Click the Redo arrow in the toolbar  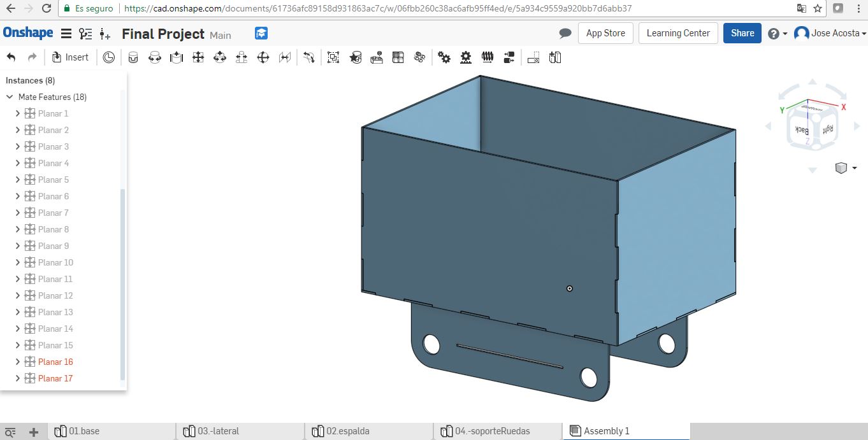click(x=32, y=57)
